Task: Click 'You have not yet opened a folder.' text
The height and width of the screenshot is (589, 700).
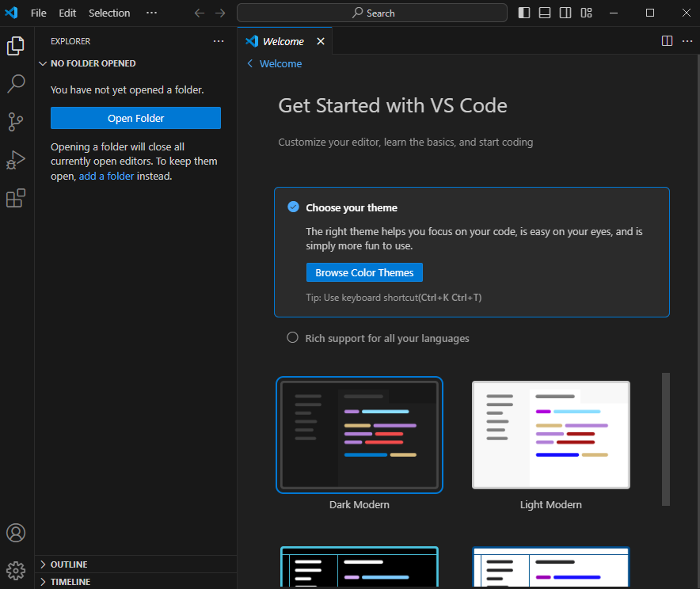Action: coord(127,89)
